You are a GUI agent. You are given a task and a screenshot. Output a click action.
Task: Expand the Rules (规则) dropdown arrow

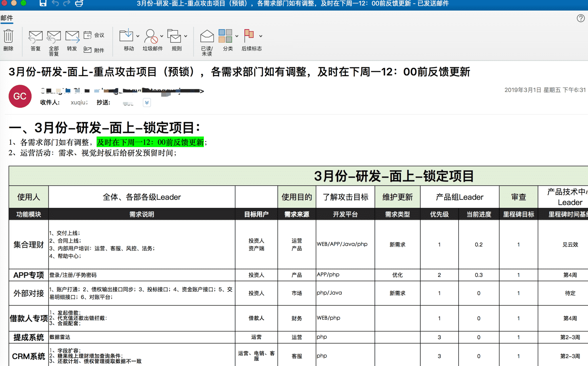[x=186, y=36]
